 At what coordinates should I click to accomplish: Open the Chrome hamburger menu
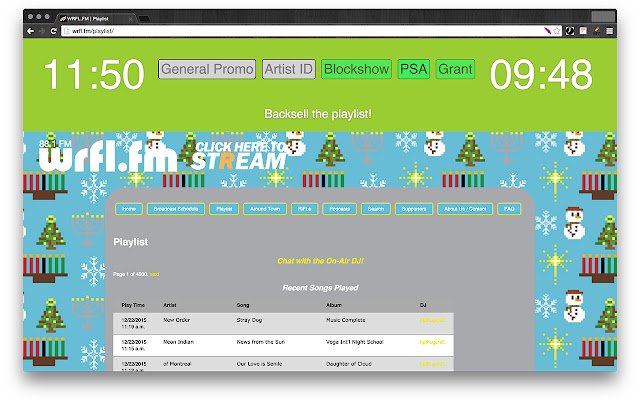point(609,31)
